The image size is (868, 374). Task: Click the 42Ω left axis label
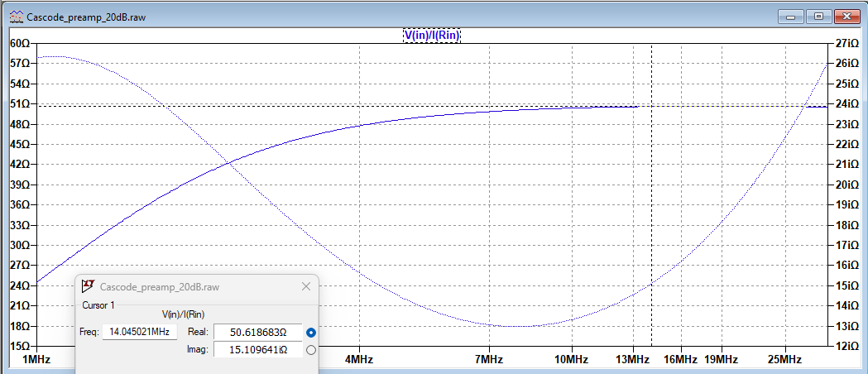[18, 165]
